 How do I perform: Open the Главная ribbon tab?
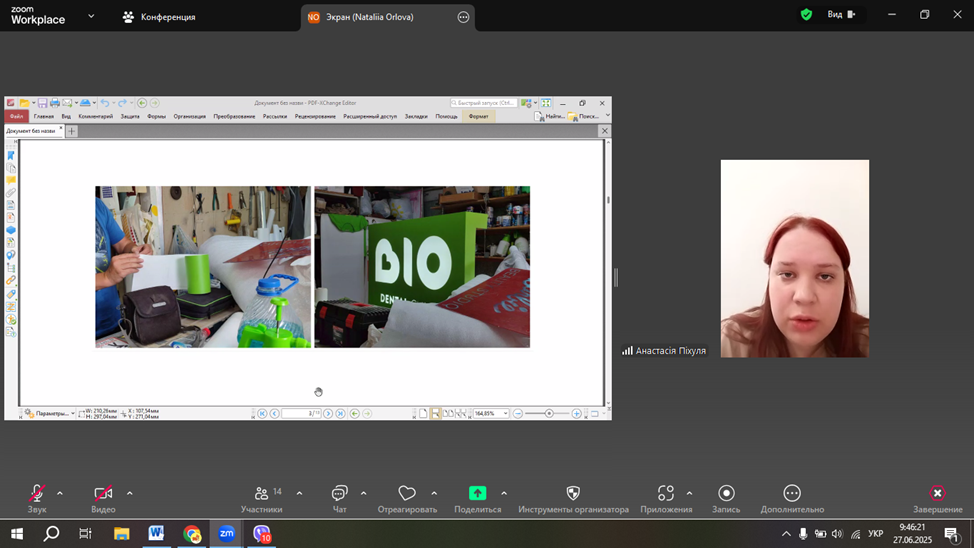(43, 116)
